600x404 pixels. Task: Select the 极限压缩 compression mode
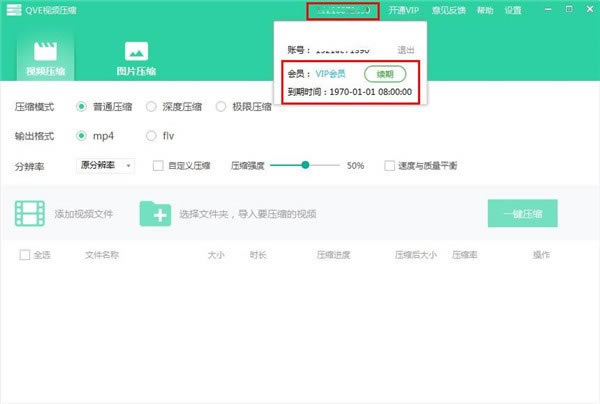click(x=222, y=106)
